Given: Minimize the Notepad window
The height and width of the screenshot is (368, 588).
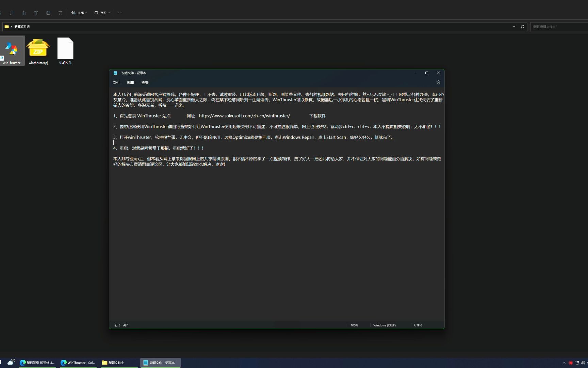Looking at the screenshot, I should coord(415,73).
